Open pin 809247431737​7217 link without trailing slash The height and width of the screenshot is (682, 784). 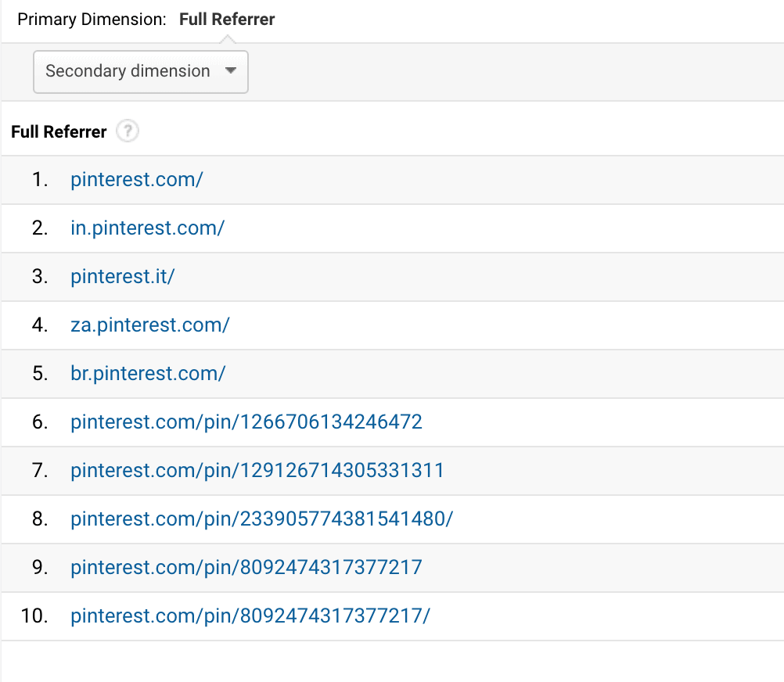pyautogui.click(x=246, y=567)
